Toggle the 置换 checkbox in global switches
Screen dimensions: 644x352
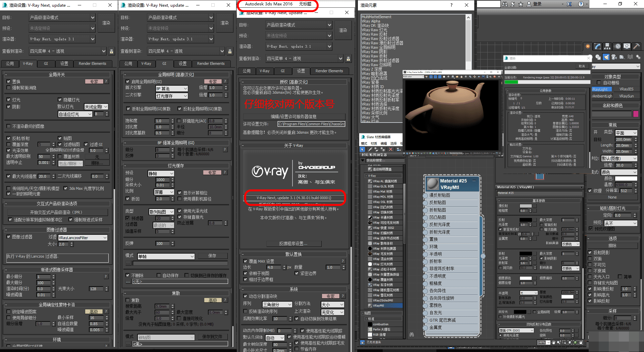pos(8,81)
